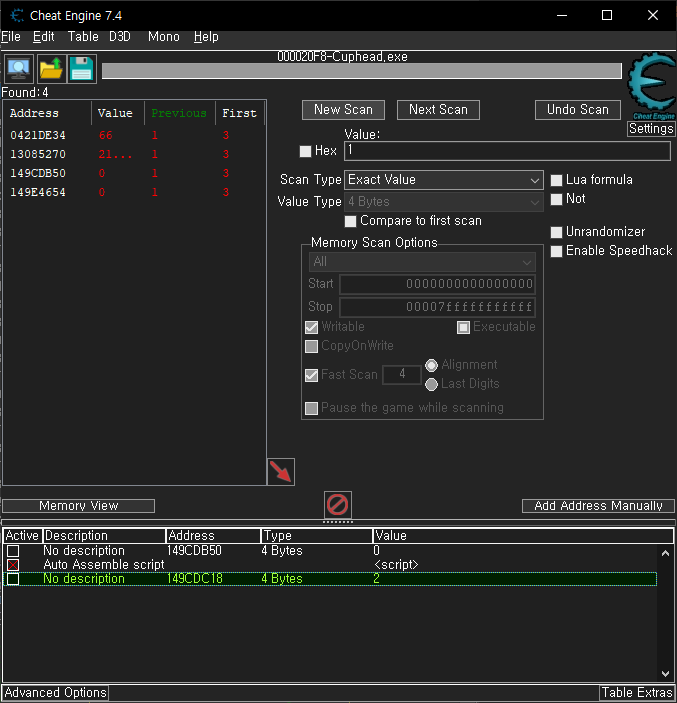Click the Next Scan button

[438, 110]
